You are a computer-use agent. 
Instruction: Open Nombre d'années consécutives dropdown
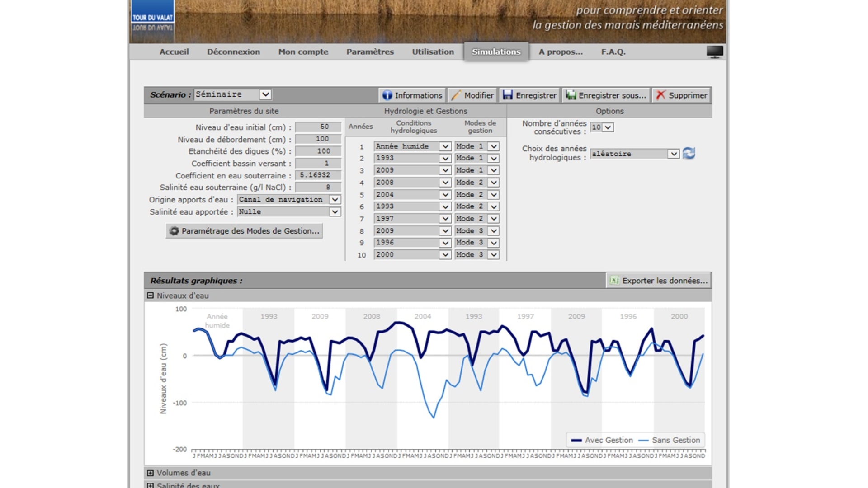click(608, 127)
